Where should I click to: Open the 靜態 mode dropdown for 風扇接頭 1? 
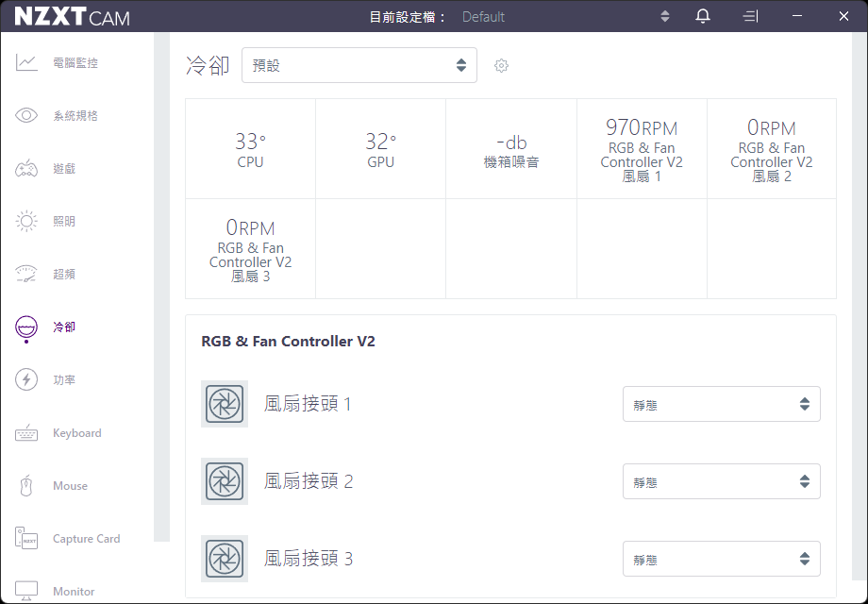(x=722, y=404)
